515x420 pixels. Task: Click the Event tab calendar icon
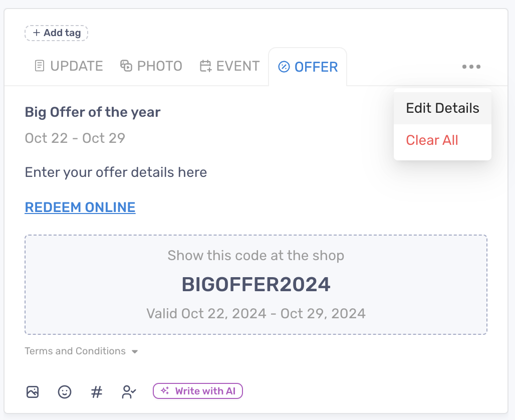205,66
